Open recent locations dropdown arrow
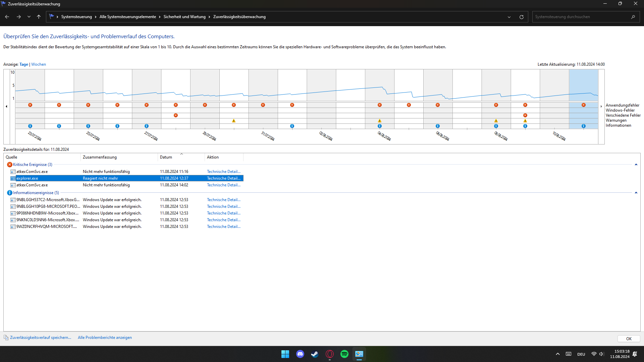 click(x=29, y=17)
